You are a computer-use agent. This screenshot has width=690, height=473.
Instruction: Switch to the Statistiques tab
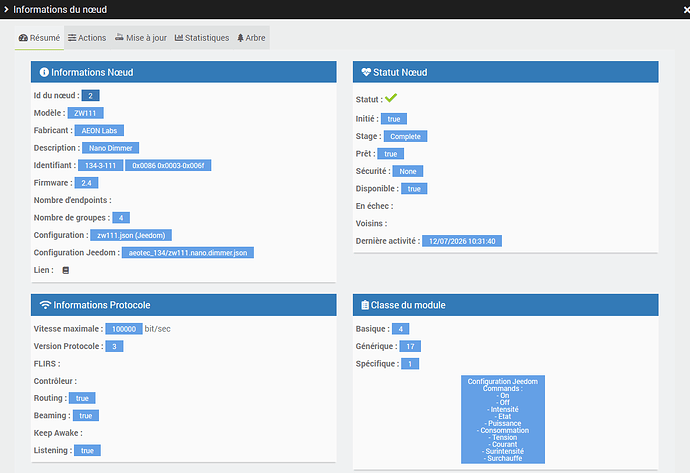202,38
